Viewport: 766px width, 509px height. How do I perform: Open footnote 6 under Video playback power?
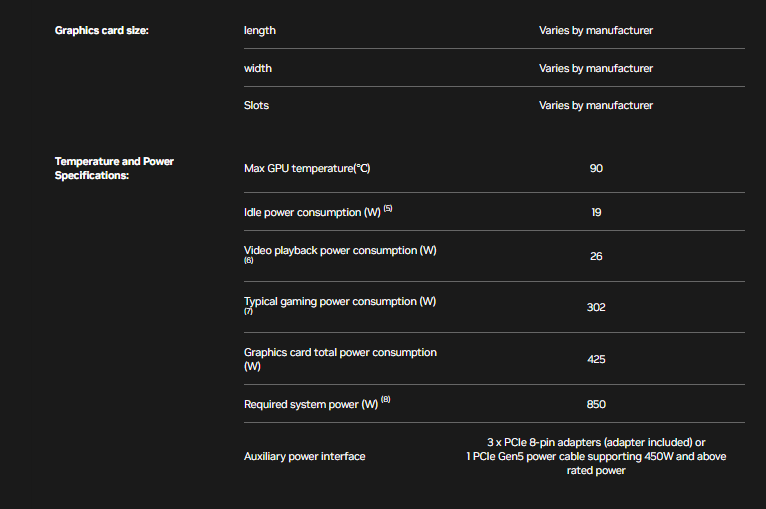(249, 261)
